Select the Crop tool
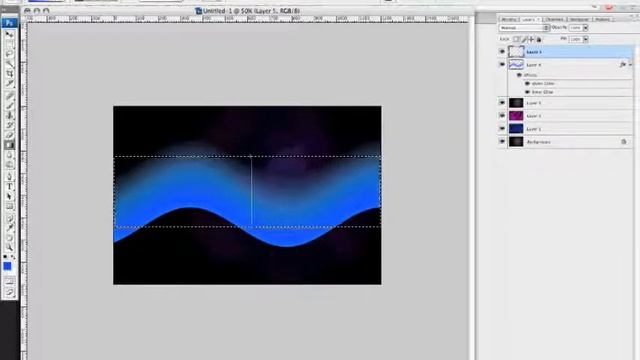The height and width of the screenshot is (360, 640). 9,73
